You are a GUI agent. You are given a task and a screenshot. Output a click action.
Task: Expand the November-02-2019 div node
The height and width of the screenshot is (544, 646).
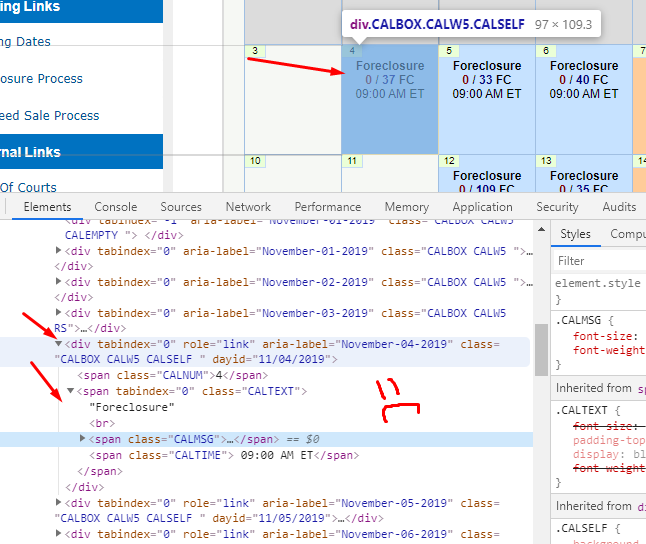pos(58,281)
